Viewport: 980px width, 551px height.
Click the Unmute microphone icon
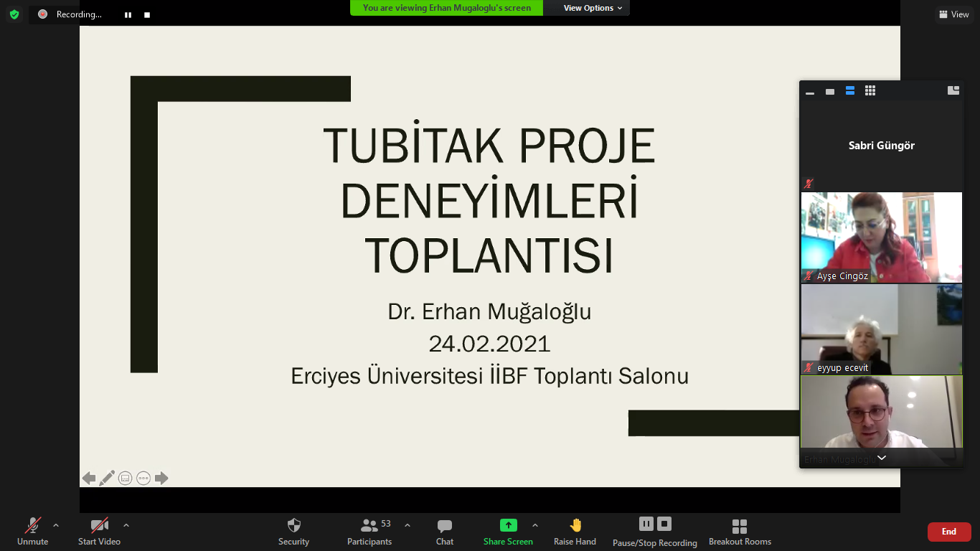coord(32,525)
